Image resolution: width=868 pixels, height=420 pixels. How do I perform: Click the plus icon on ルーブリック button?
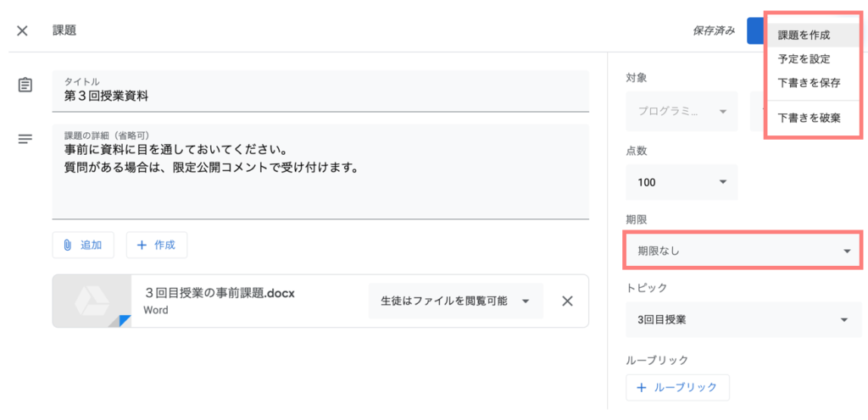[x=643, y=387]
